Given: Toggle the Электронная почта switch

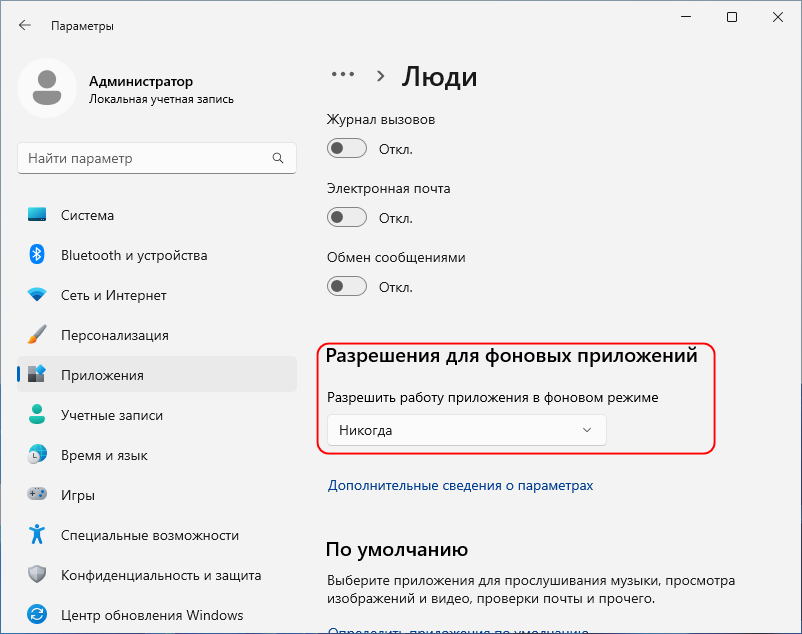Looking at the screenshot, I should click(347, 218).
